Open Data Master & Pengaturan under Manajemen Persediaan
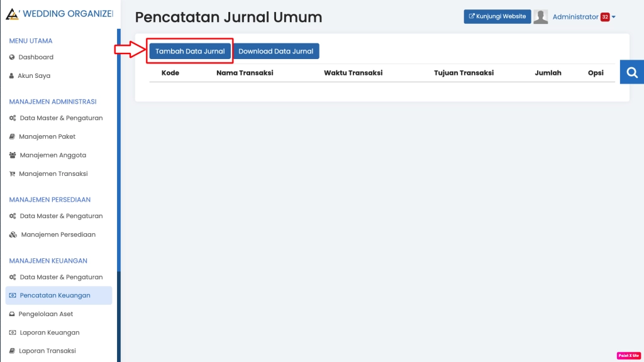644x362 pixels. tap(61, 216)
